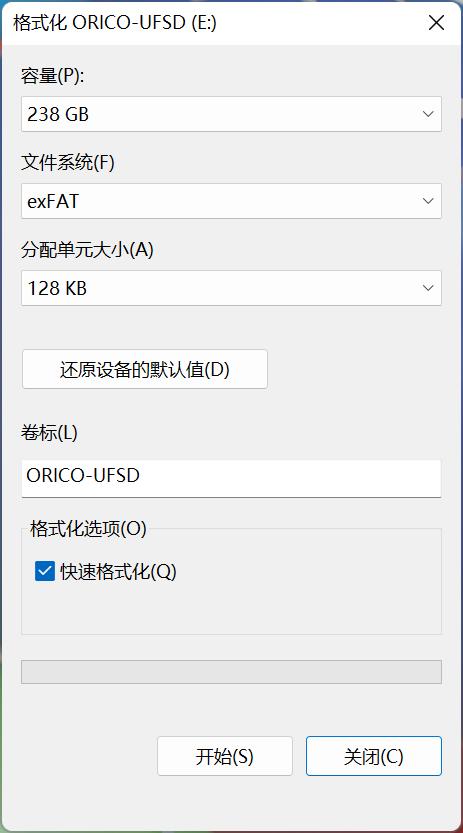Close the format dialog with the X icon

tap(436, 23)
